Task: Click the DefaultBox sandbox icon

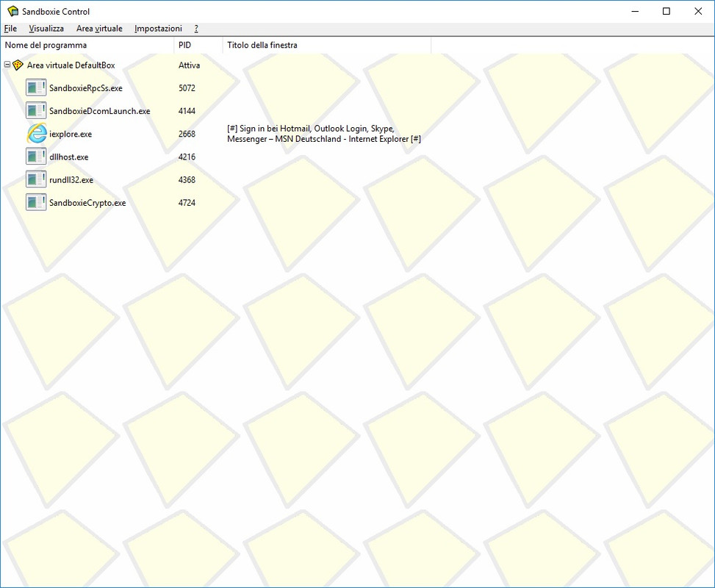Action: pyautogui.click(x=18, y=65)
